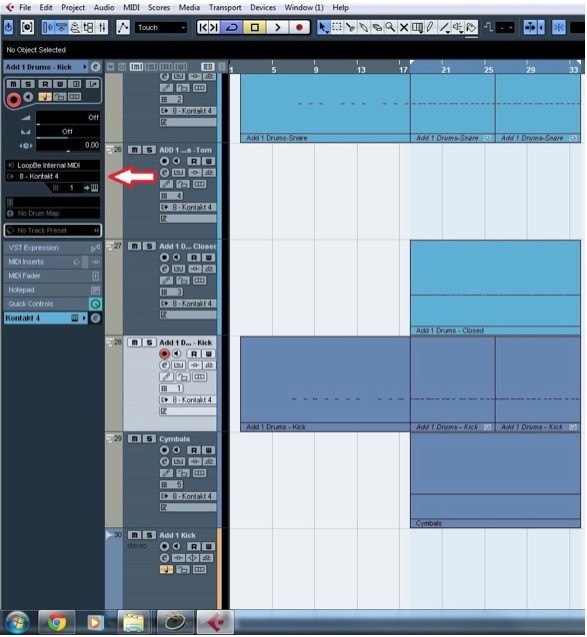Open the Touch automation mode dropdown
This screenshot has width=587, height=637.
point(161,27)
